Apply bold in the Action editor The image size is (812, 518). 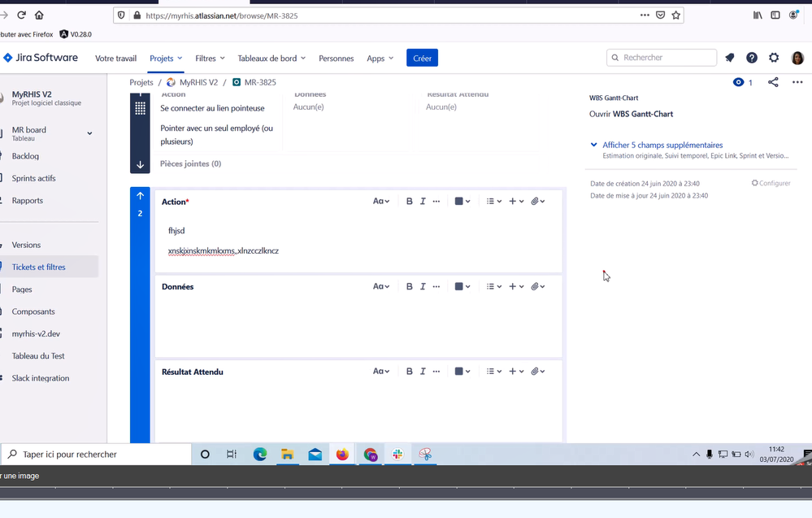(409, 202)
